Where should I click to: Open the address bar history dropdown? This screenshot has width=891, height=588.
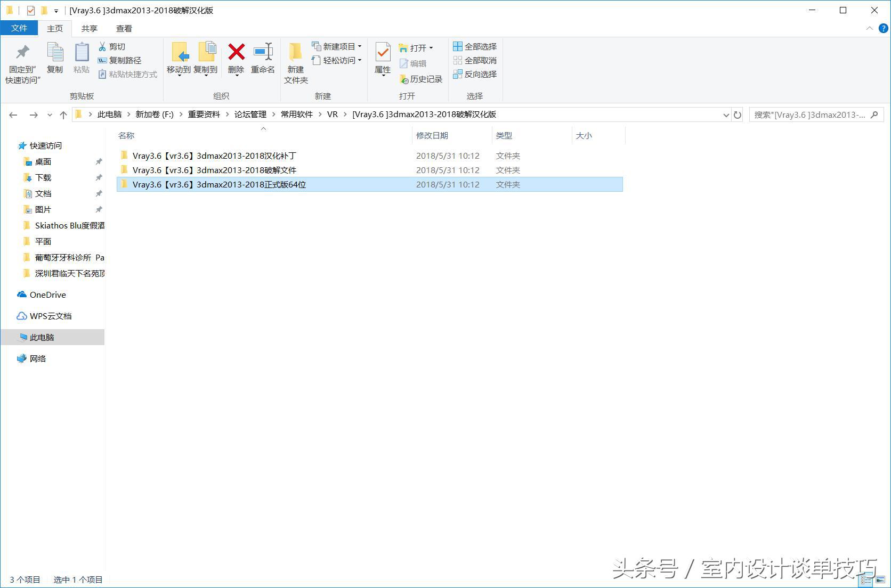point(726,115)
